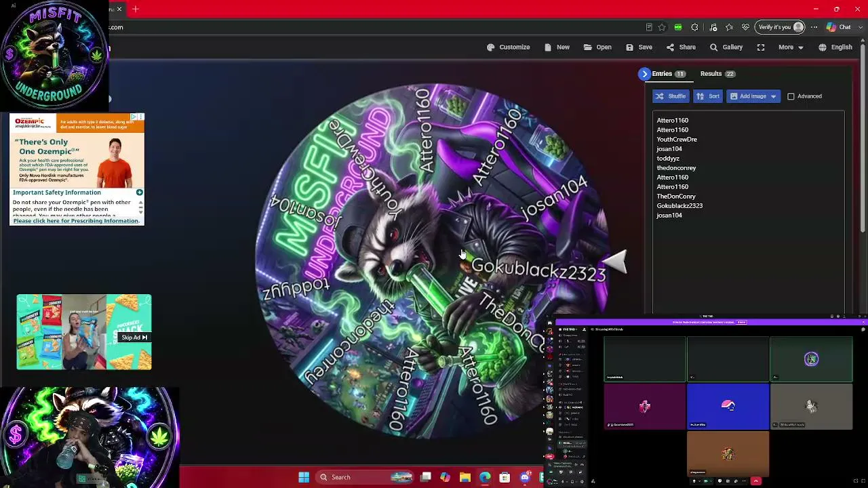Enter fullscreen mode on the wheel page
868x488 pixels.
click(x=761, y=47)
